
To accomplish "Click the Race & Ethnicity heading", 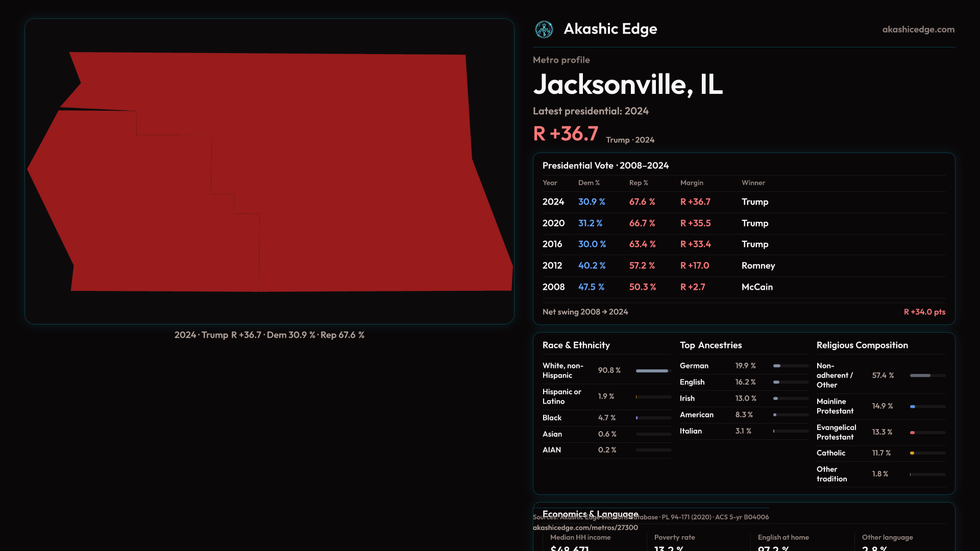I will pyautogui.click(x=576, y=345).
